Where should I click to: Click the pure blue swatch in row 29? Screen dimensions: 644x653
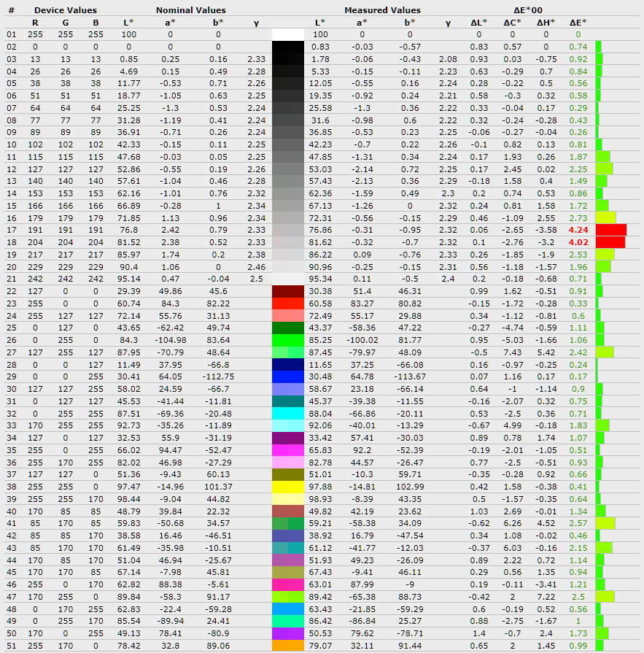pos(287,376)
